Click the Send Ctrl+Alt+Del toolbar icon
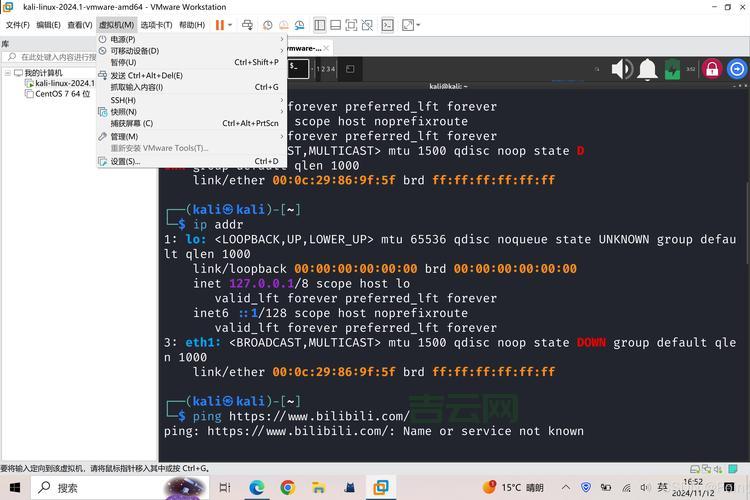This screenshot has width=750, height=500. (247, 24)
